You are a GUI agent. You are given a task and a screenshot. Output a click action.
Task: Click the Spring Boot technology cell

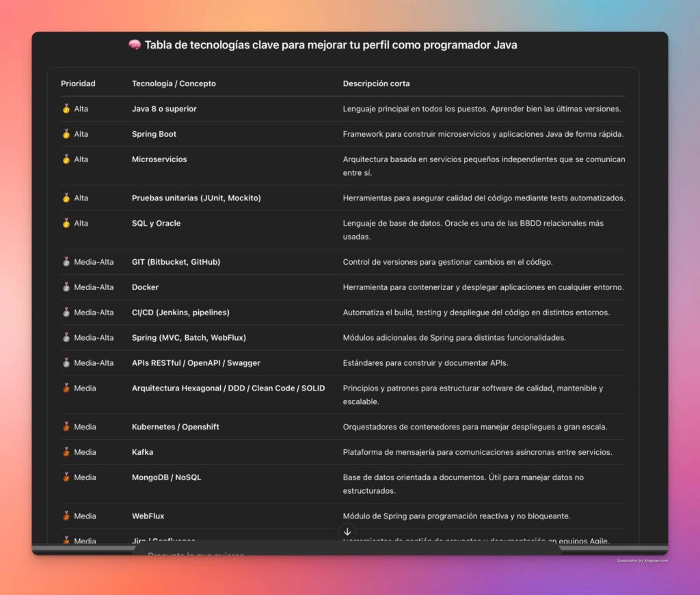154,134
